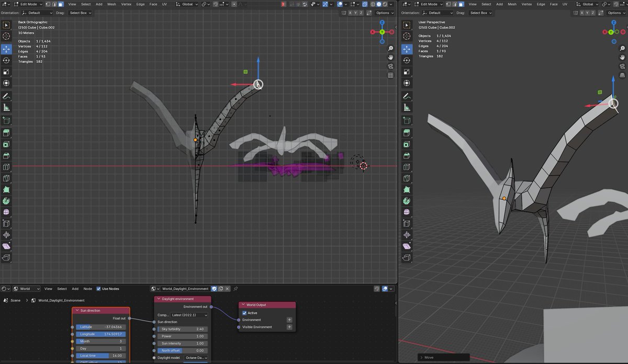
Task: Expand the Latest (2022.1) version dropdown
Action: pos(189,315)
